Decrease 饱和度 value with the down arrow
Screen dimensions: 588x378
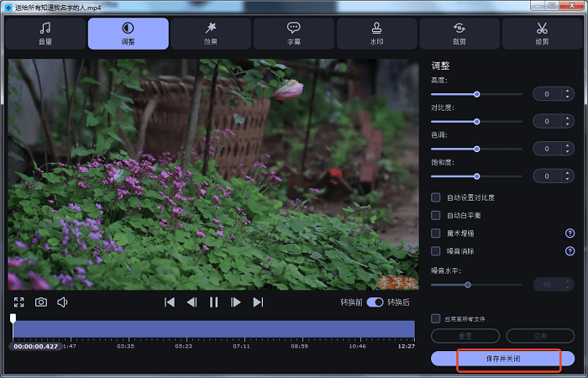point(567,179)
